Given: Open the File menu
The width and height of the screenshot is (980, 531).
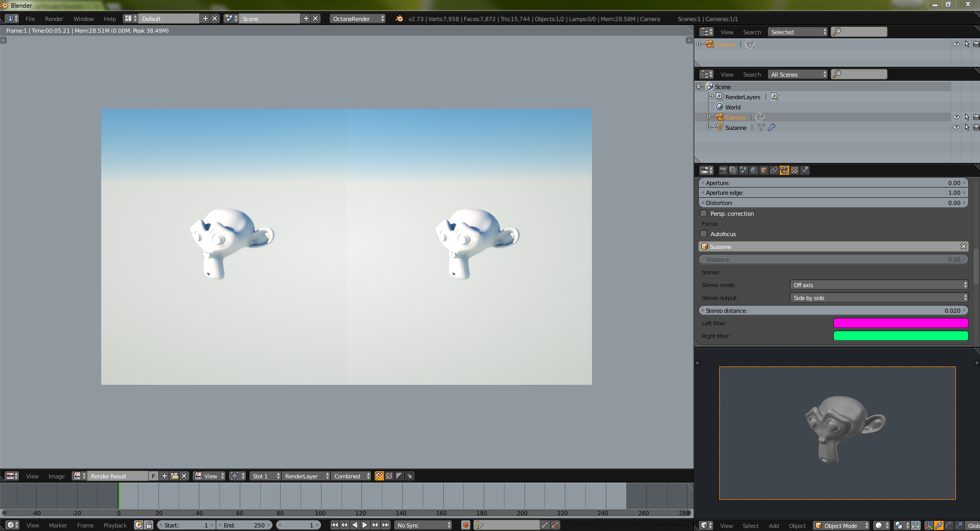Looking at the screenshot, I should point(30,19).
